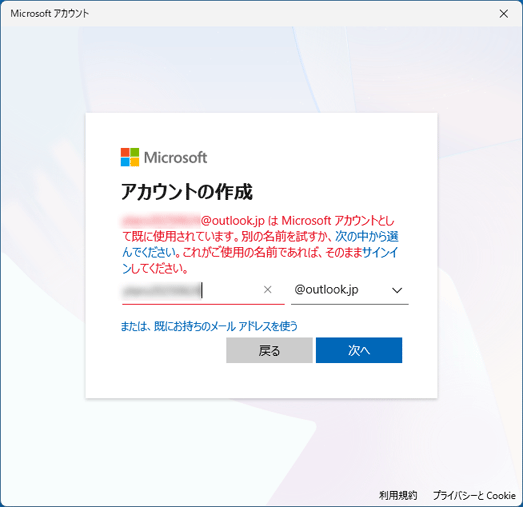Open the プライバシーと Cookie link

[474, 495]
